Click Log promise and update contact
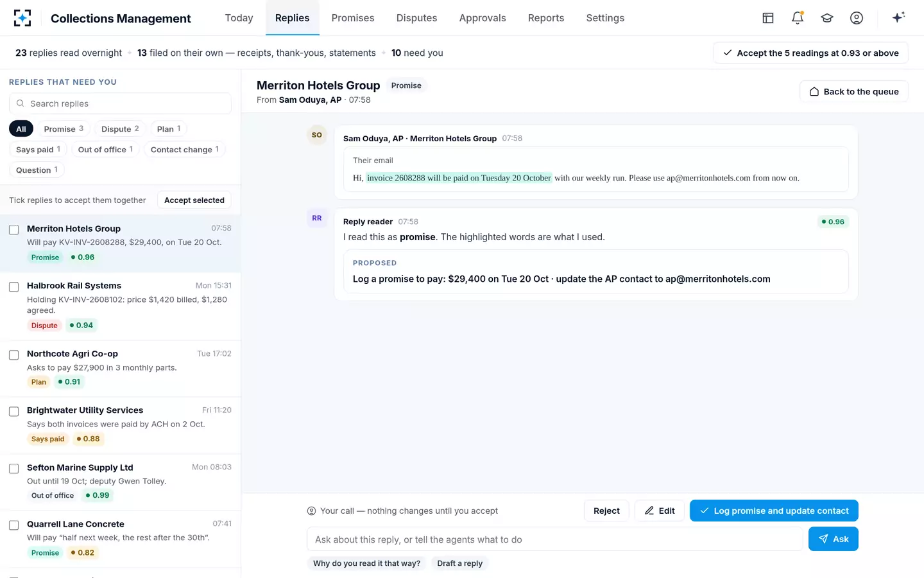 (774, 511)
